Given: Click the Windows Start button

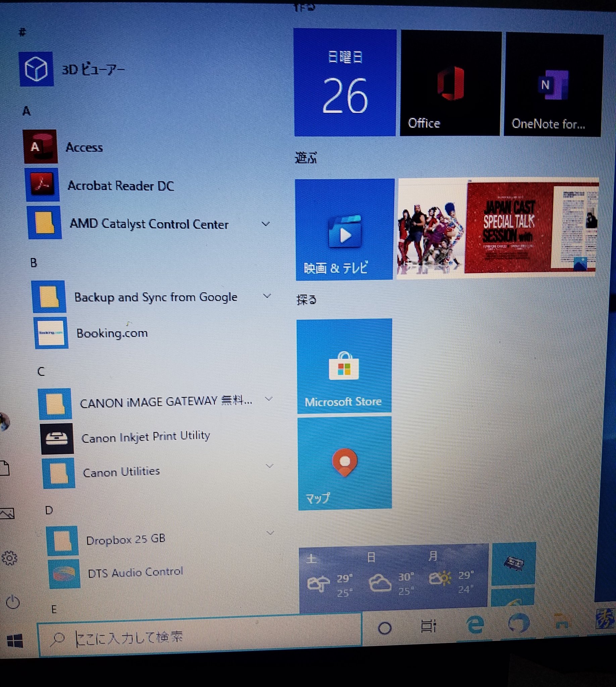Looking at the screenshot, I should 15,641.
